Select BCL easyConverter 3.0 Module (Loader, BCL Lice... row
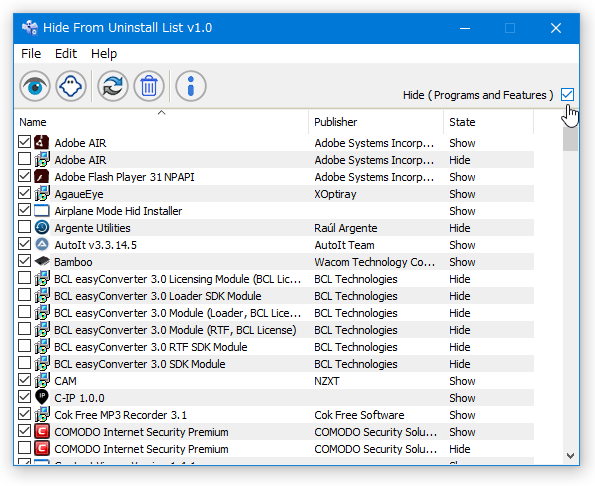Viewport: 595px width, 486px height. click(177, 313)
